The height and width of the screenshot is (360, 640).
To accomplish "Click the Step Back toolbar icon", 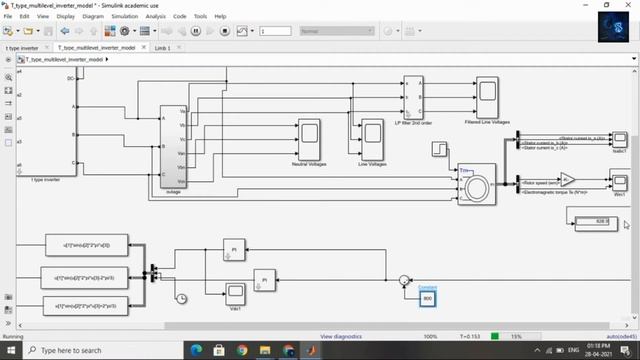I will pyautogui.click(x=181, y=31).
